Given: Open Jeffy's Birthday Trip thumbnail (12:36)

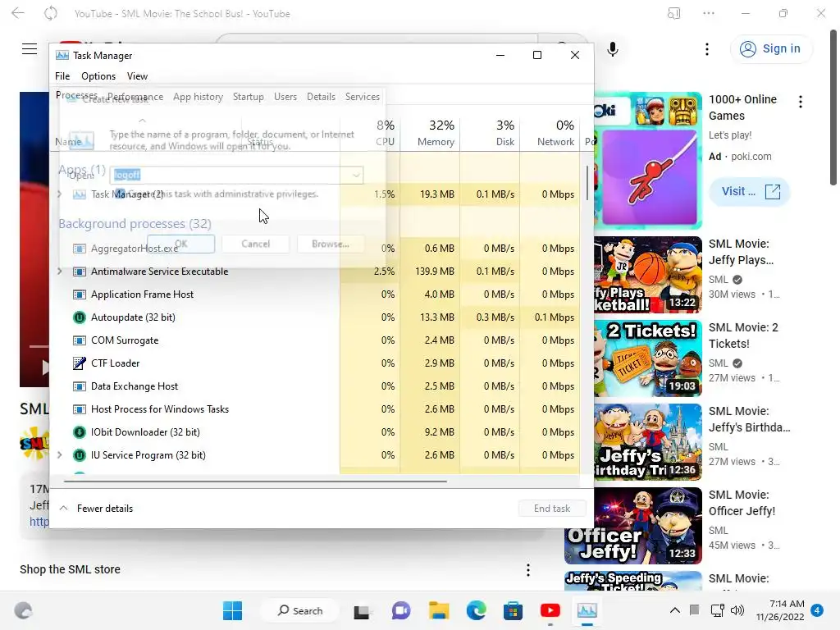Looking at the screenshot, I should coord(648,442).
